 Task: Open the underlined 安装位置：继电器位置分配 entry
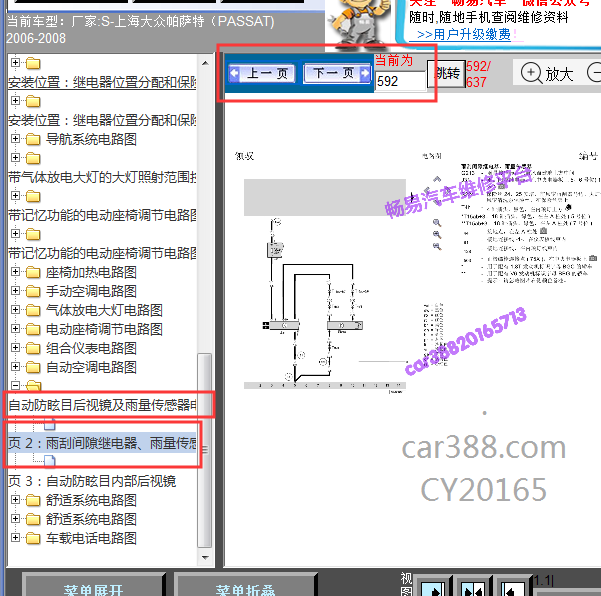(102, 82)
